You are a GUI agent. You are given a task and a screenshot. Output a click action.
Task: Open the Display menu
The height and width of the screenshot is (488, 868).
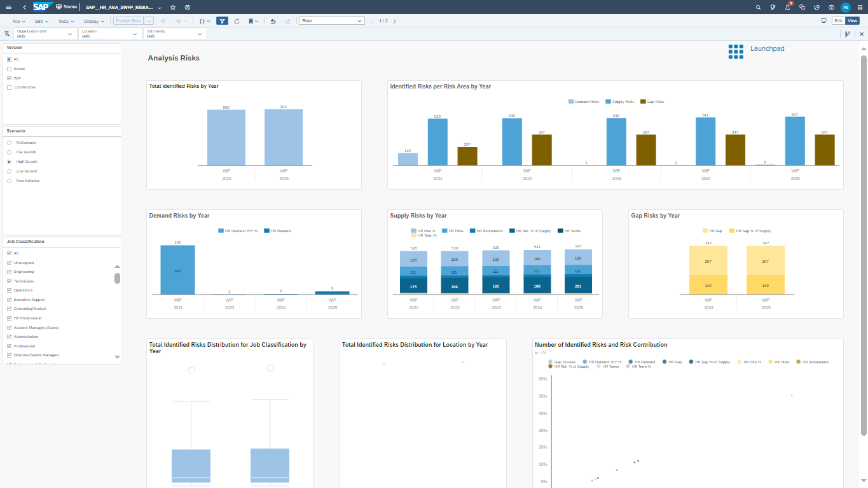pyautogui.click(x=94, y=21)
